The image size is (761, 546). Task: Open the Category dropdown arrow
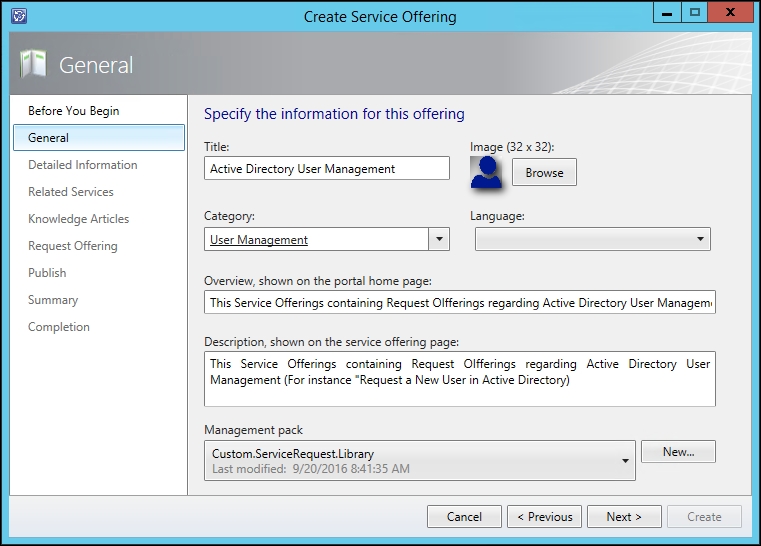click(439, 239)
